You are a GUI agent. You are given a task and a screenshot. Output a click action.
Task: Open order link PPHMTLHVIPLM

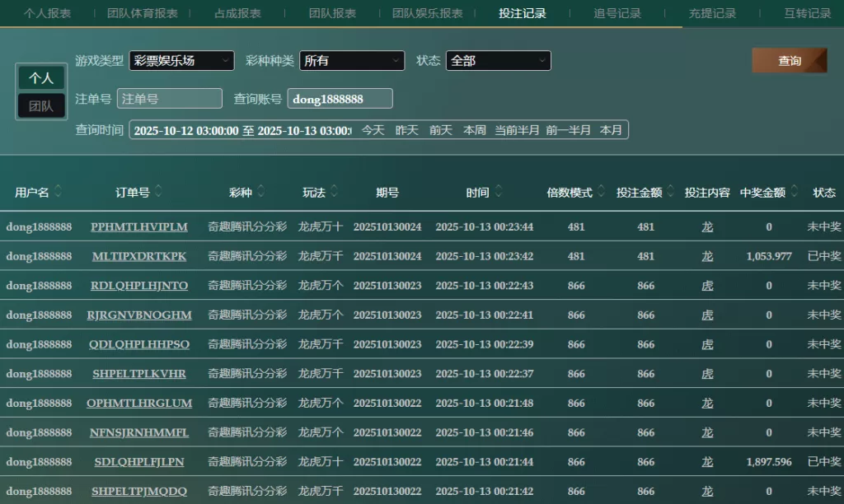coord(139,226)
